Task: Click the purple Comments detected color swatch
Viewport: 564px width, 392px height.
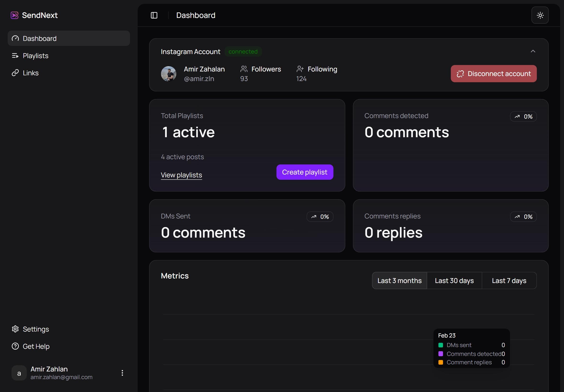Action: [x=441, y=354]
